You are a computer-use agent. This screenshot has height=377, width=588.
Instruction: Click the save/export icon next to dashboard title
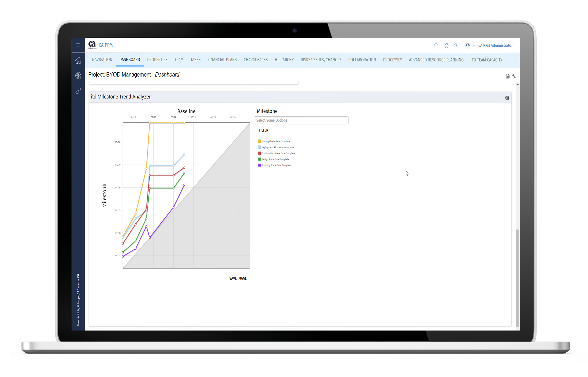pos(508,76)
